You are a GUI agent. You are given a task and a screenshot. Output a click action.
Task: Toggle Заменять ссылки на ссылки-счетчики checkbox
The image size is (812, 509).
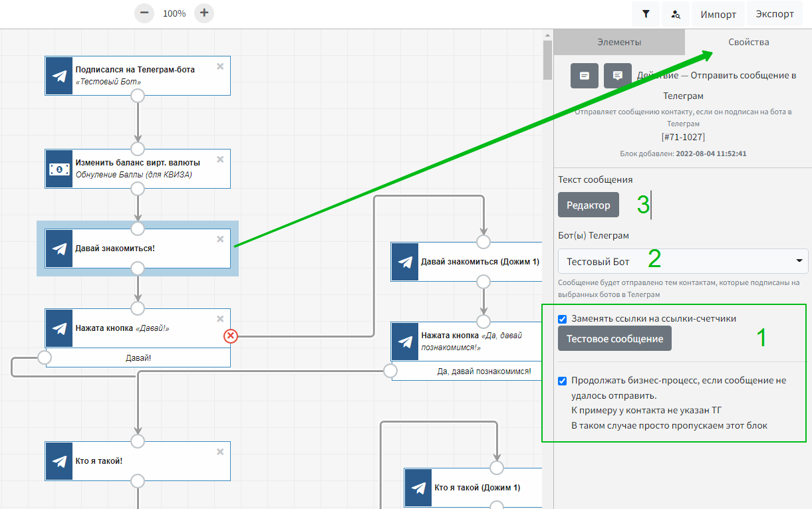click(563, 319)
